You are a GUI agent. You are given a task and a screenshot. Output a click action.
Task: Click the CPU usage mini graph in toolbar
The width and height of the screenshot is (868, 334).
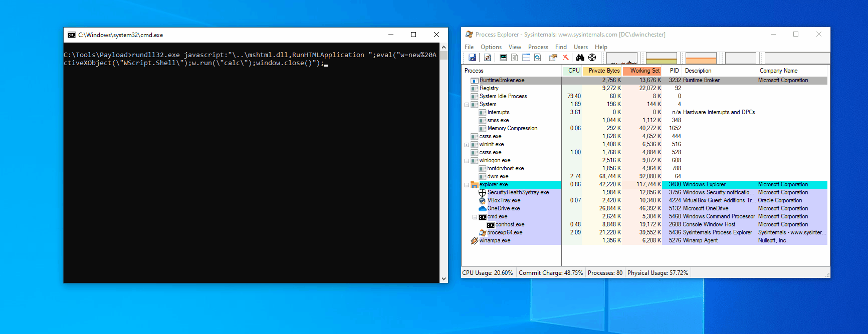pyautogui.click(x=621, y=58)
